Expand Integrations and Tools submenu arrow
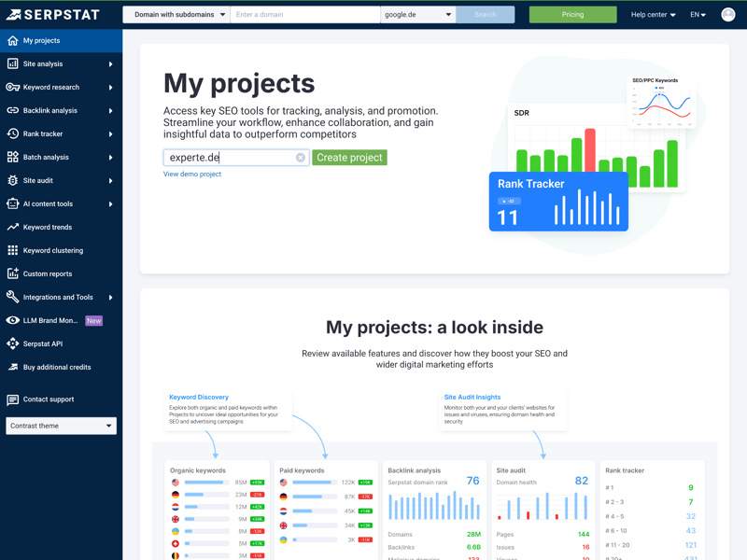747x560 pixels. pyautogui.click(x=110, y=297)
